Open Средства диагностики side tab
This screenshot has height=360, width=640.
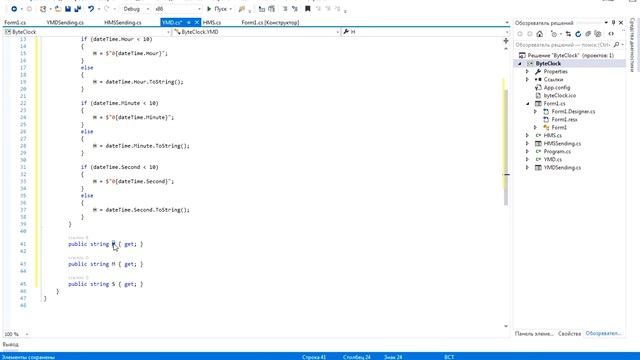[x=633, y=45]
